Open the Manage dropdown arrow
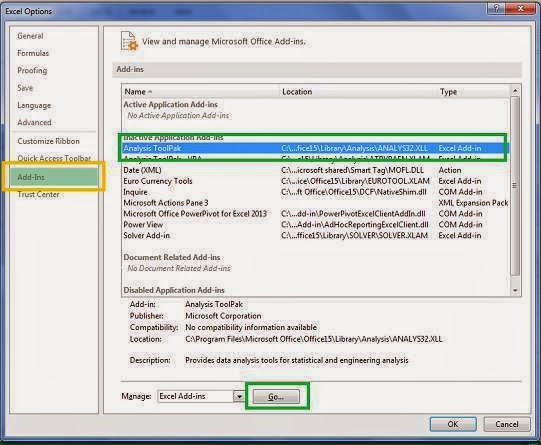 (x=239, y=396)
